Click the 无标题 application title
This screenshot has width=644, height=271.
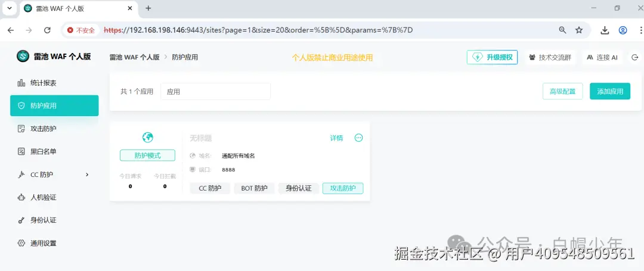201,138
